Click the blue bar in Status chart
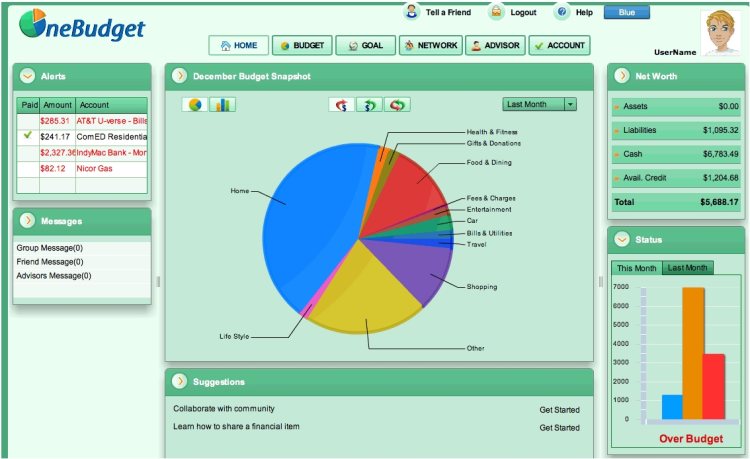750x459 pixels. point(672,407)
